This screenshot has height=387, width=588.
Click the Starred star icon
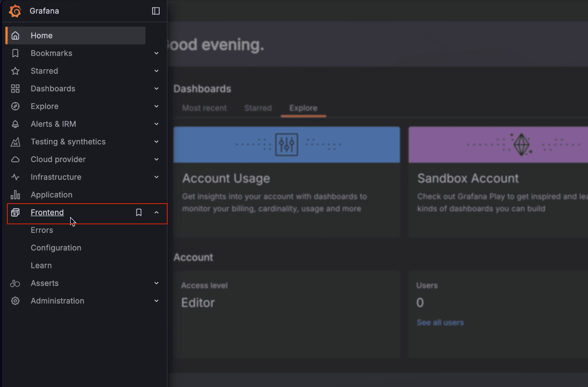click(15, 71)
